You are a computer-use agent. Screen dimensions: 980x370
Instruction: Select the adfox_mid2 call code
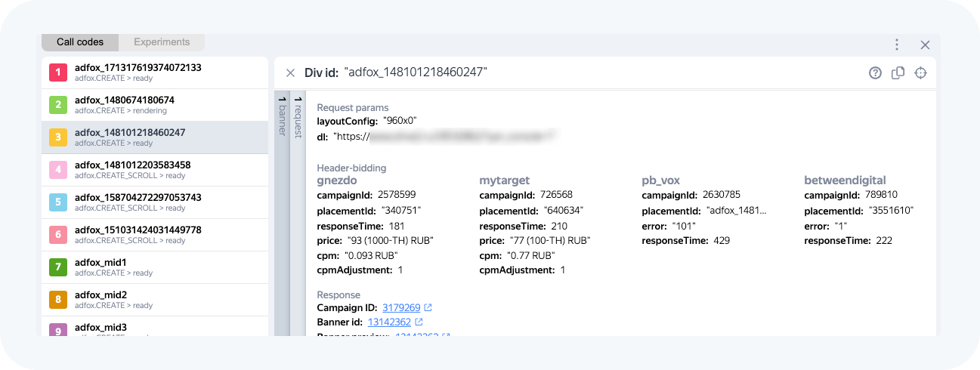(155, 300)
